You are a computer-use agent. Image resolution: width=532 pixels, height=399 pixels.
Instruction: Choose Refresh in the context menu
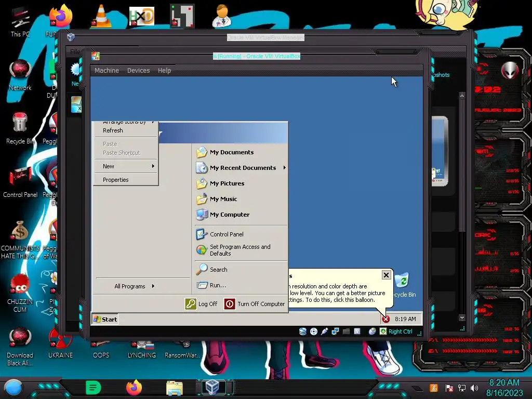[126, 130]
